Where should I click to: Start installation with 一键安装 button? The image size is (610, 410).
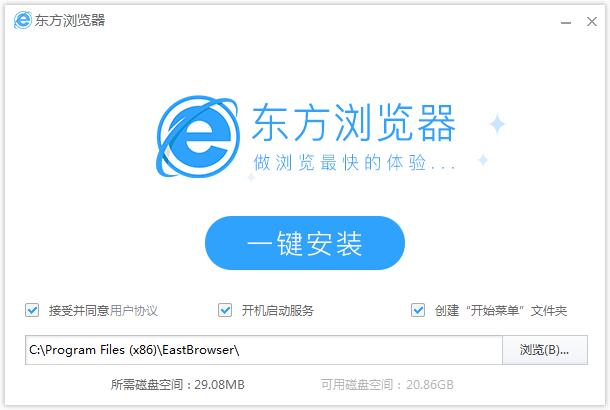[305, 243]
